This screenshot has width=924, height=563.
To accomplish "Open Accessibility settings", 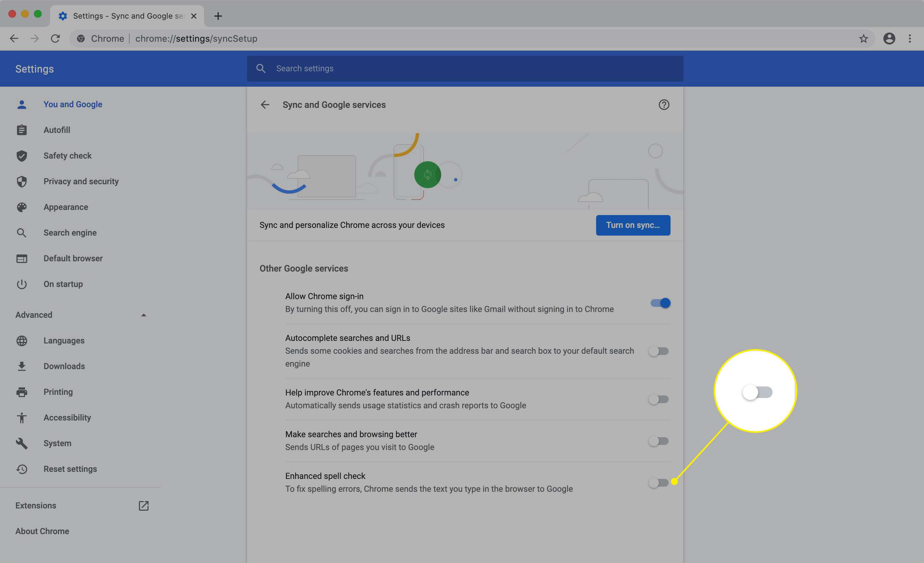I will tap(67, 418).
